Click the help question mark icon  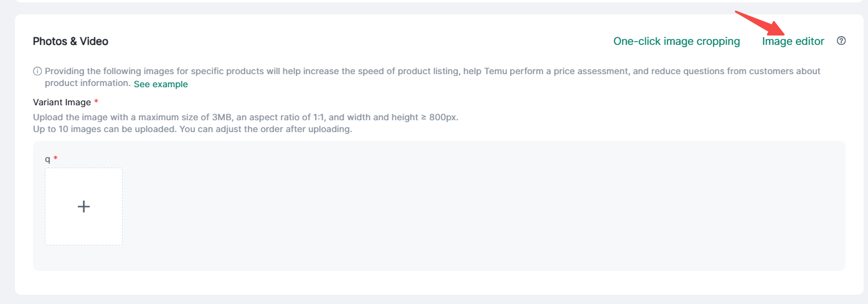coord(841,41)
